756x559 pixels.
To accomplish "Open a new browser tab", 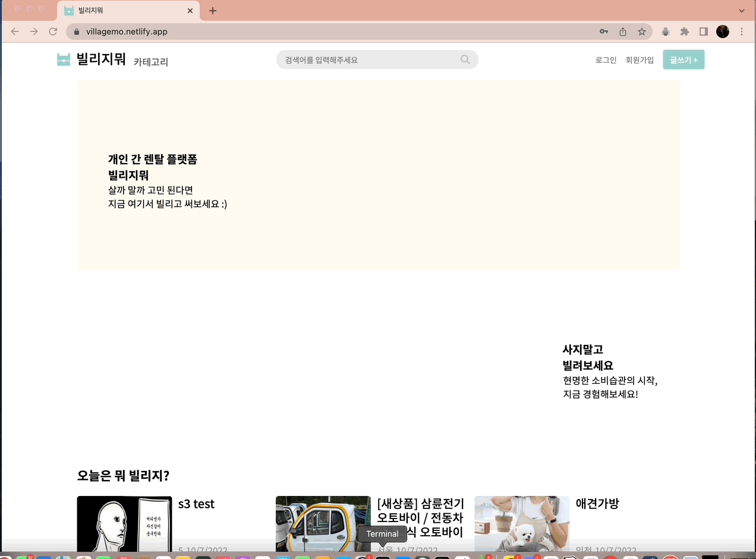I will pos(213,11).
